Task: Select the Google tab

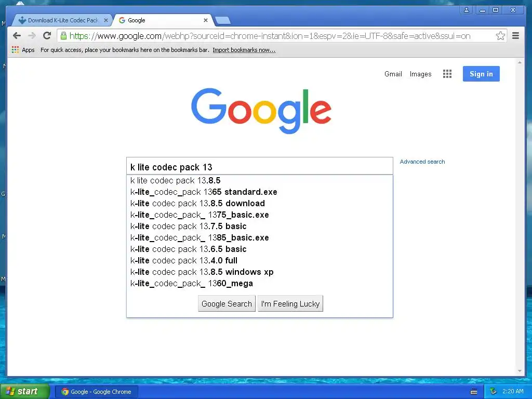Action: [163, 20]
